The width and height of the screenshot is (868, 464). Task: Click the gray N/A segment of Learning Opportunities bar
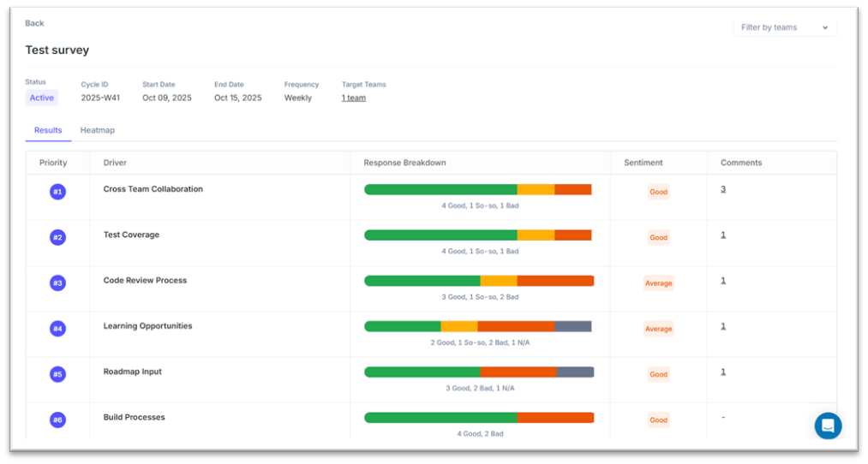(x=572, y=326)
